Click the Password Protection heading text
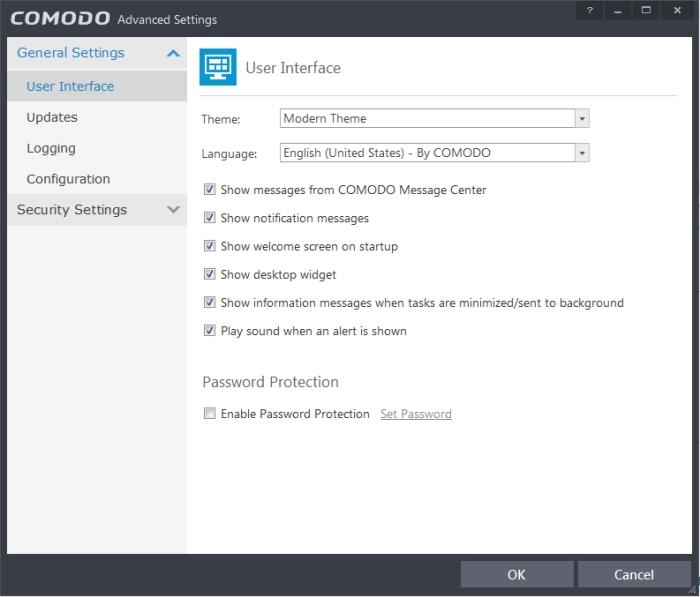Viewport: 700px width, 597px height. (x=271, y=382)
